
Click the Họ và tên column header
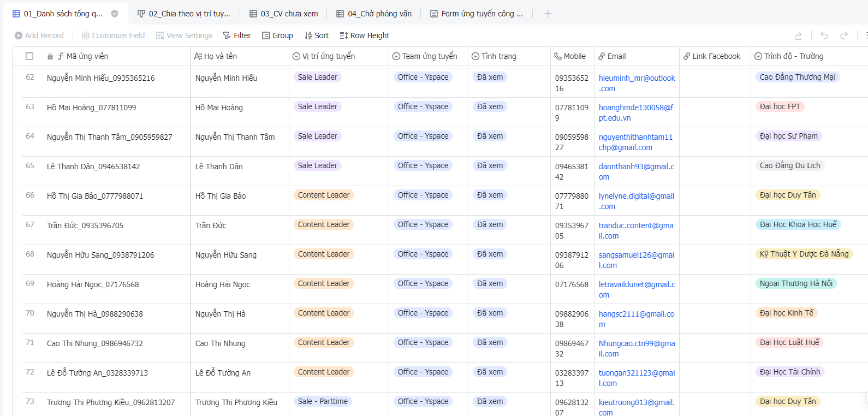[240, 56]
